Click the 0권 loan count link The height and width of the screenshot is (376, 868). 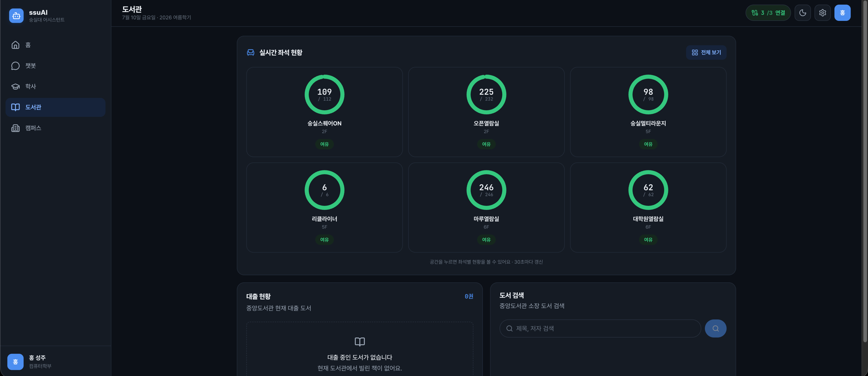(469, 297)
